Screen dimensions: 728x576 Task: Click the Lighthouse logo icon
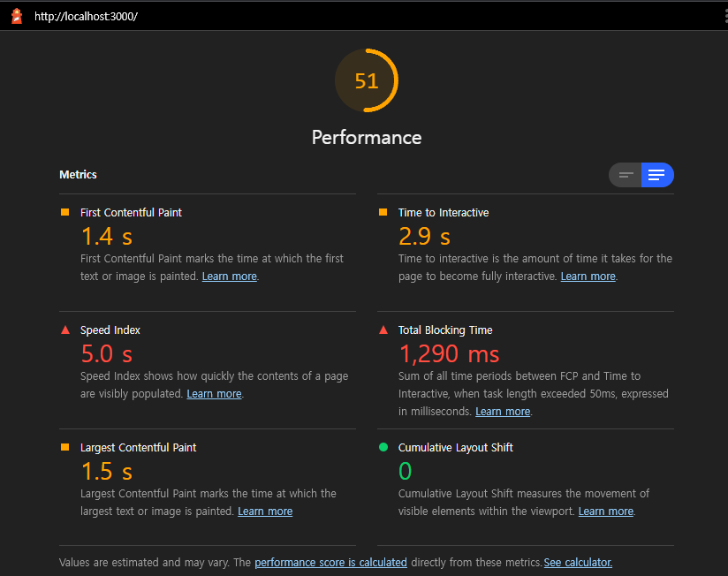pyautogui.click(x=17, y=16)
